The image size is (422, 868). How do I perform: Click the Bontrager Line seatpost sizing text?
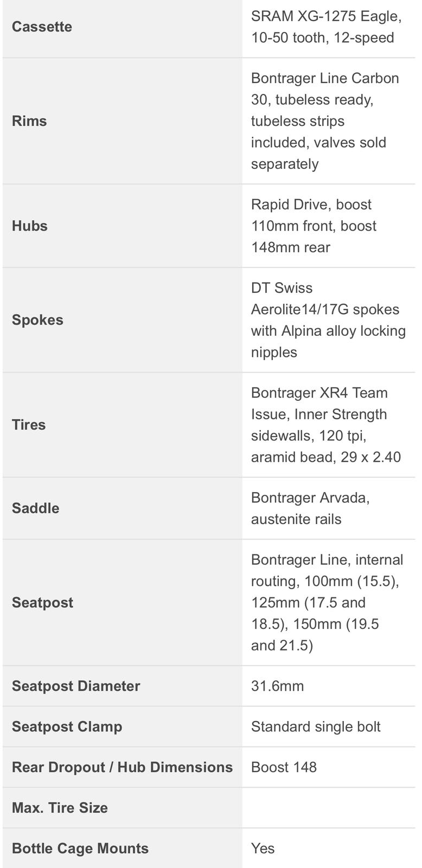(327, 603)
